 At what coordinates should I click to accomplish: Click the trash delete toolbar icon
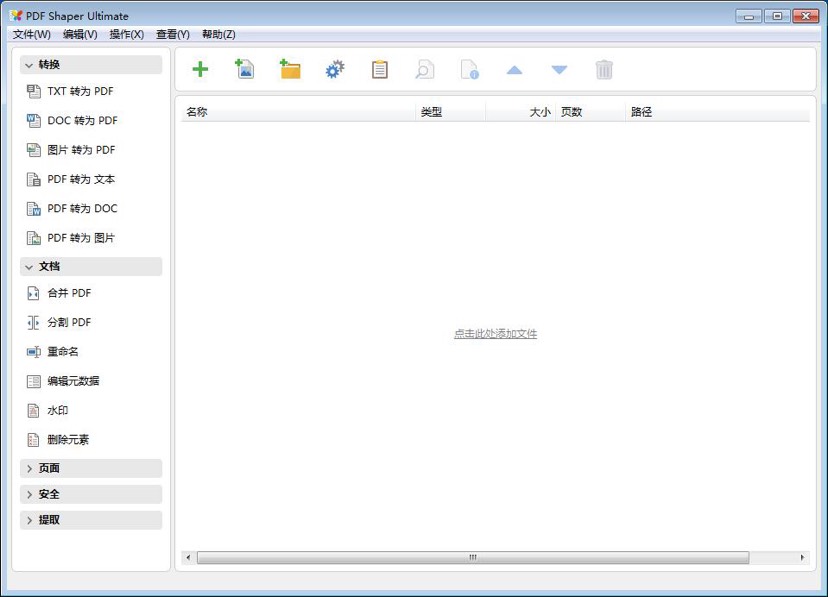click(604, 70)
